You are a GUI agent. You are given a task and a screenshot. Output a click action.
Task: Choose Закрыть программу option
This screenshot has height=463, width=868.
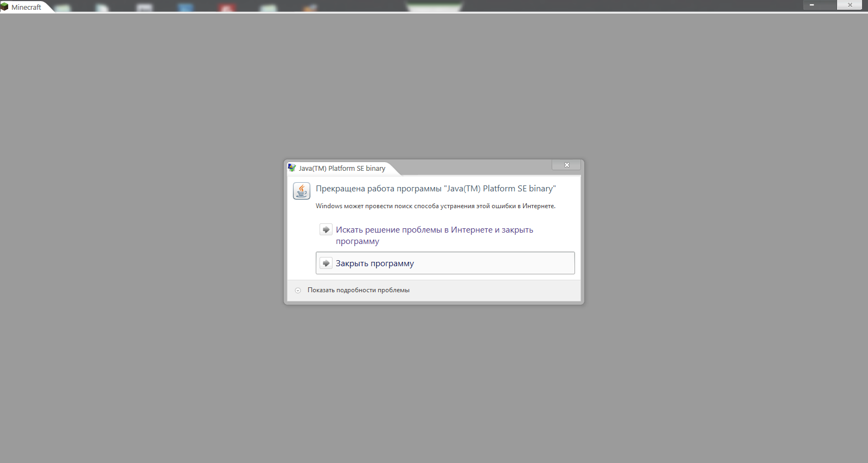(x=445, y=263)
